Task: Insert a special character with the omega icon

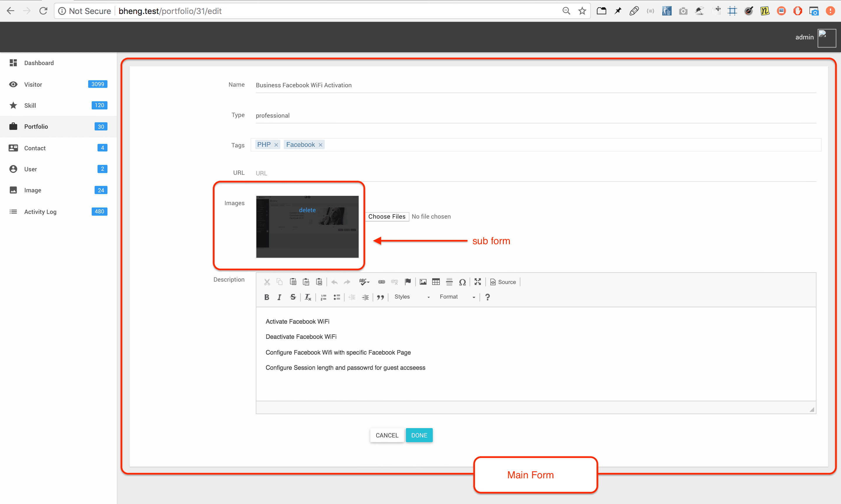Action: pyautogui.click(x=462, y=282)
